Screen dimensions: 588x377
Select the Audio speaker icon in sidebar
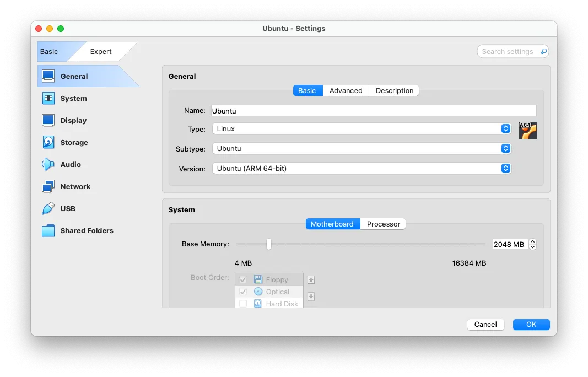48,164
